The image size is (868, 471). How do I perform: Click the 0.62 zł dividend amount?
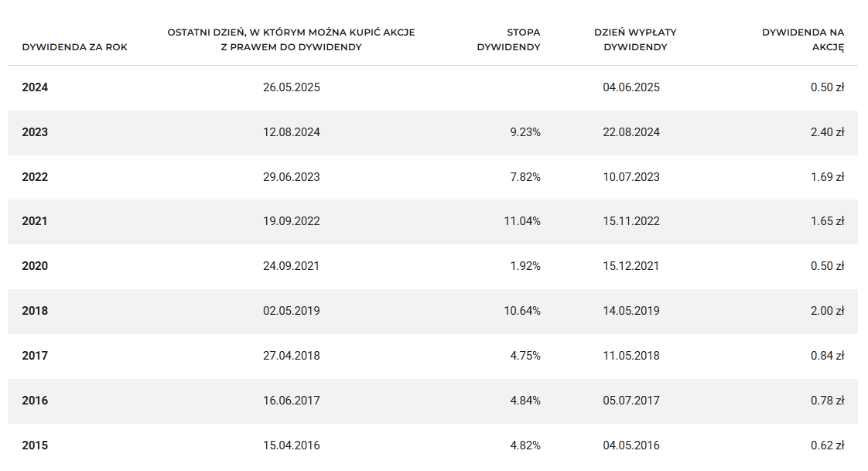[827, 445]
